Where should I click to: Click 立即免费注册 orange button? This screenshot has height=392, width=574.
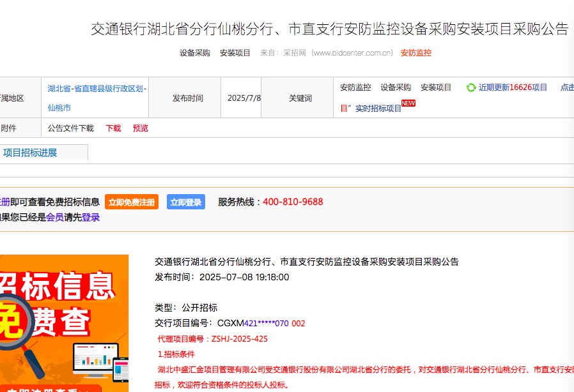pos(132,202)
